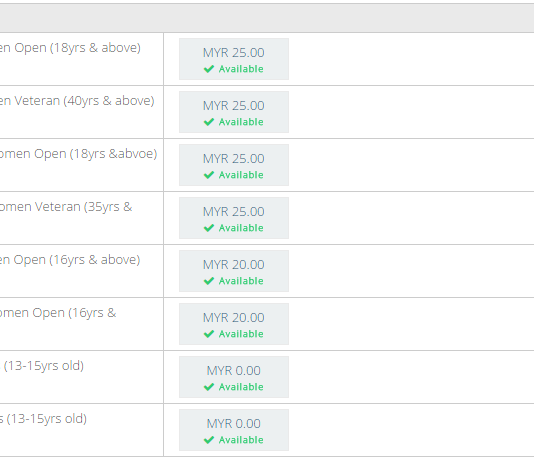Screen dimensions: 534x460
Task: Select MYR 25.00 ticket for Men Open 18yrs
Action: coord(234,59)
